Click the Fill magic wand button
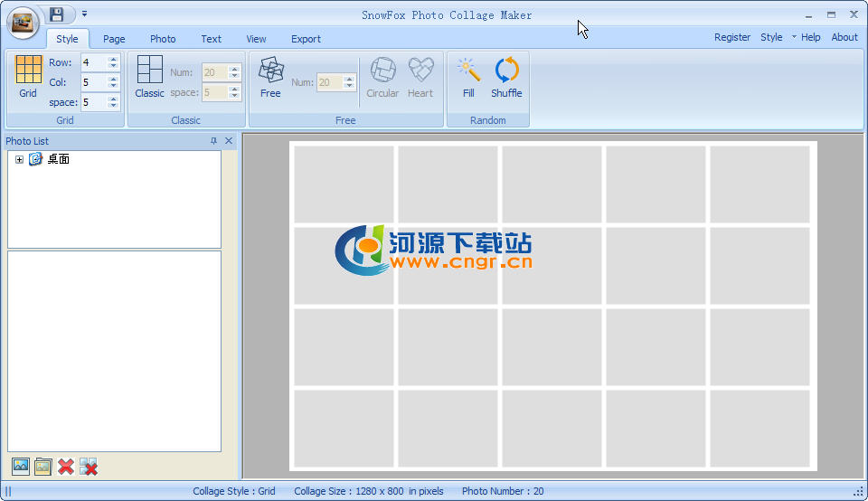The image size is (868, 501). click(x=468, y=77)
